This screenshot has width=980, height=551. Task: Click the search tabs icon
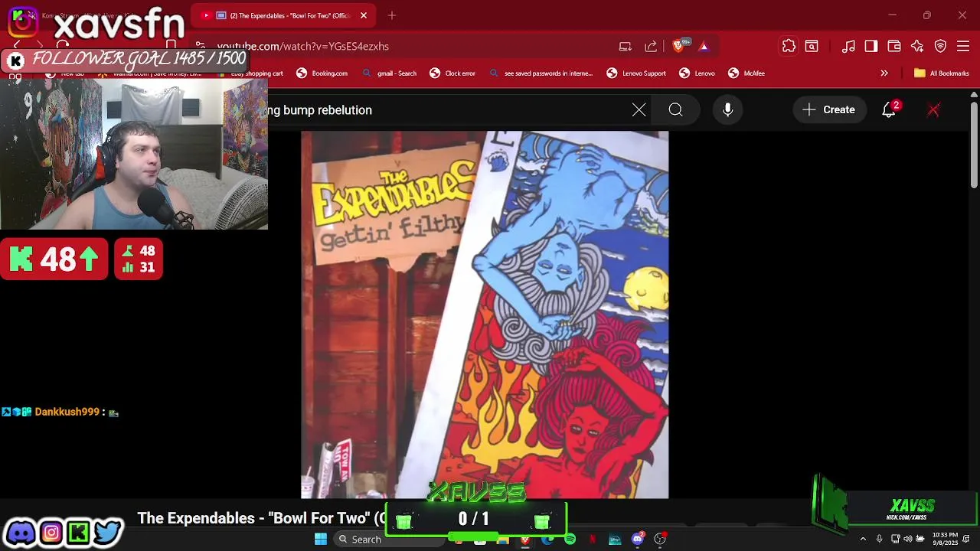click(812, 47)
